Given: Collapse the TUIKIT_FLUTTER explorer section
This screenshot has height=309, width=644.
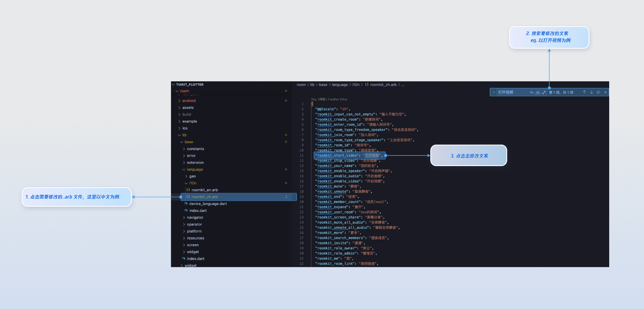Looking at the screenshot, I should [x=173, y=85].
